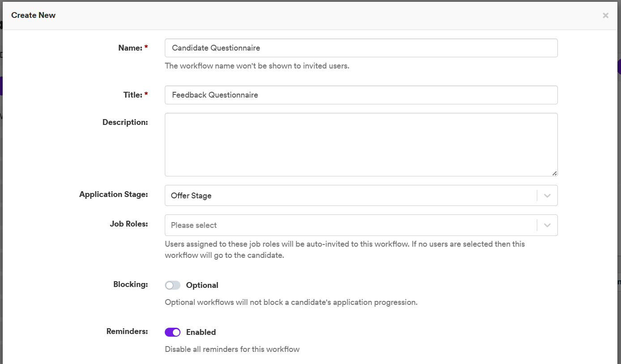Click the 'Users assigned to these job roles' hint

[x=345, y=250]
